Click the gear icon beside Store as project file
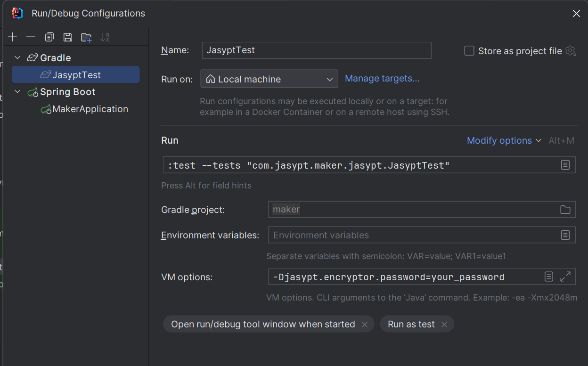Image resolution: width=588 pixels, height=366 pixels. 570,51
